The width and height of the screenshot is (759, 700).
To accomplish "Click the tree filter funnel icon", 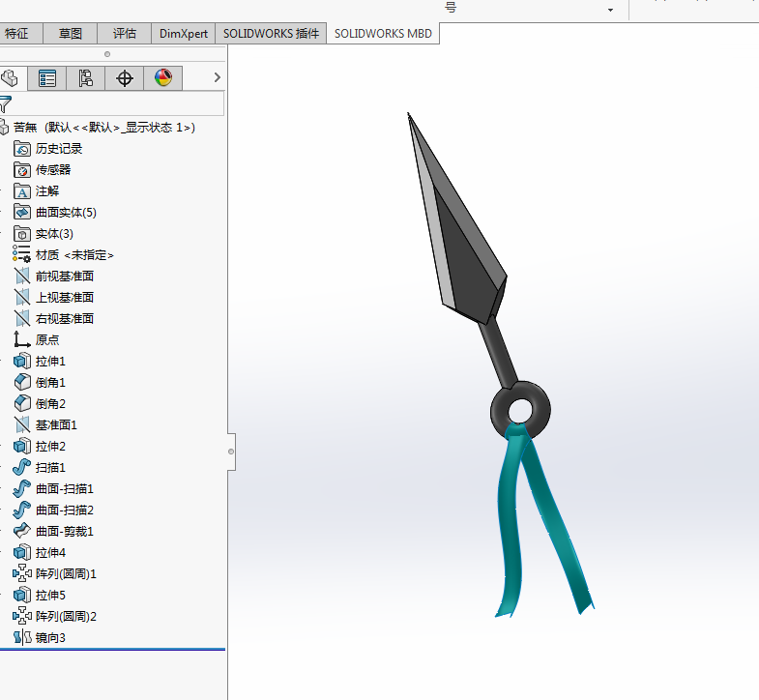I will pos(5,103).
